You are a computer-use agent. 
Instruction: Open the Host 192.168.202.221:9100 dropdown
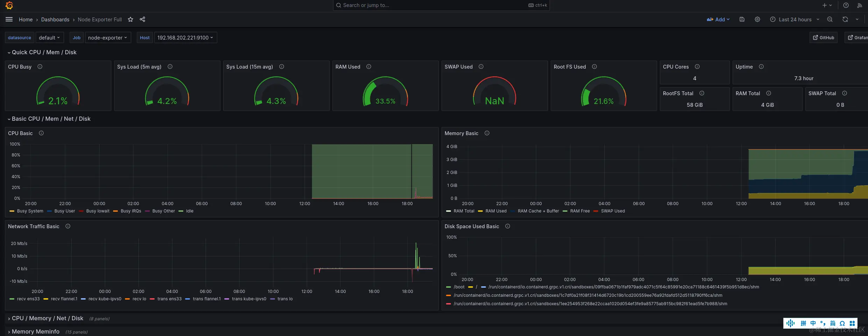[185, 37]
